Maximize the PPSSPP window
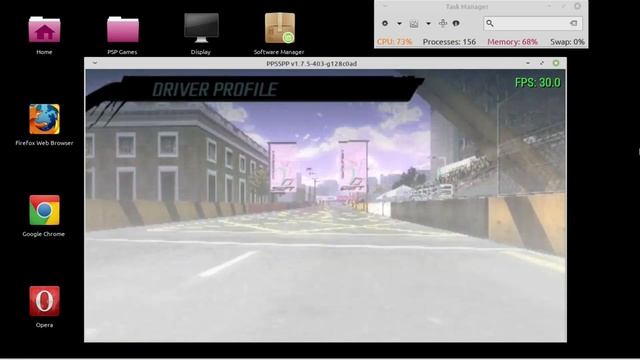640x360 pixels. point(542,63)
